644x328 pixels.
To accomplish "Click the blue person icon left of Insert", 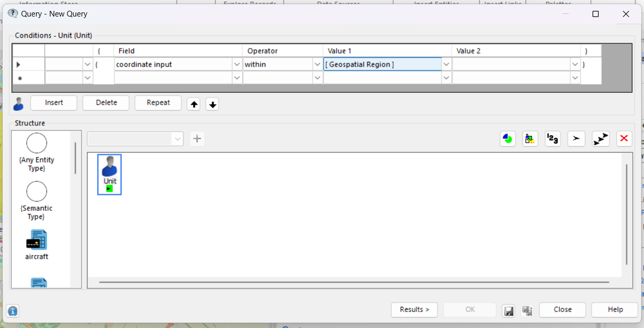I will pyautogui.click(x=19, y=103).
